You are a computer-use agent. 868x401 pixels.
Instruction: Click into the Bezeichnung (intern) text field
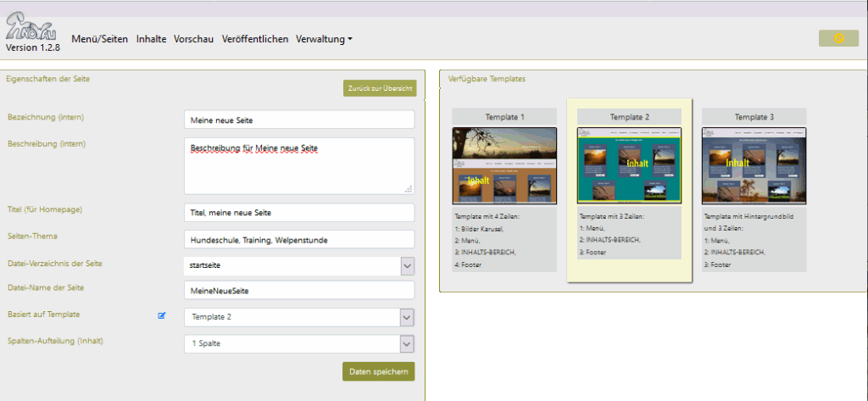298,120
